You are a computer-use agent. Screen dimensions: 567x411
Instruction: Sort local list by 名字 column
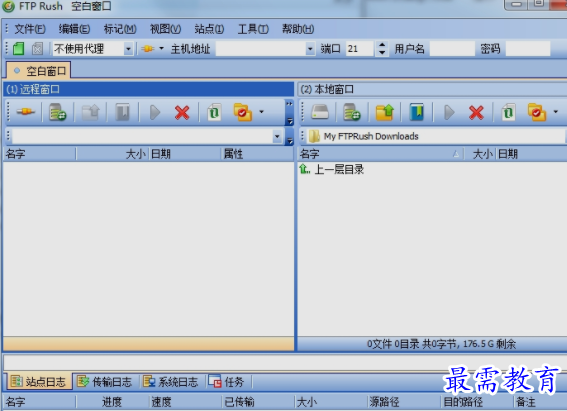pyautogui.click(x=380, y=154)
